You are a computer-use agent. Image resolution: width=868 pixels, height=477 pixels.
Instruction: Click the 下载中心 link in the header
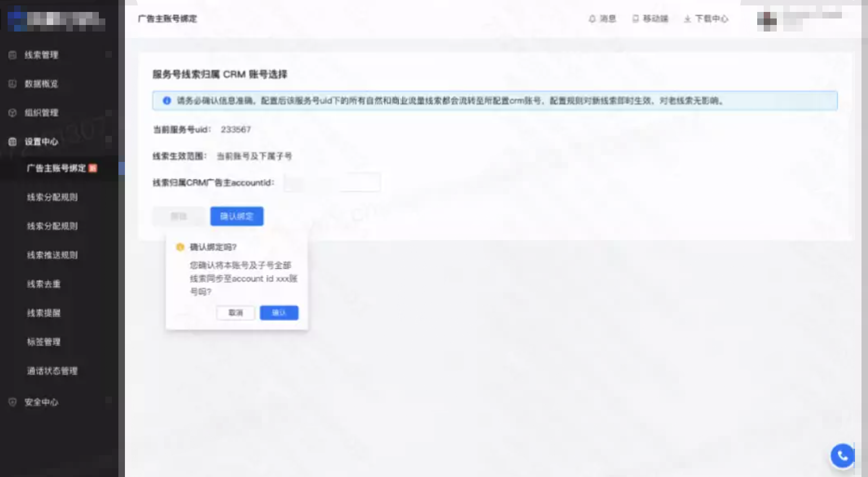click(712, 18)
